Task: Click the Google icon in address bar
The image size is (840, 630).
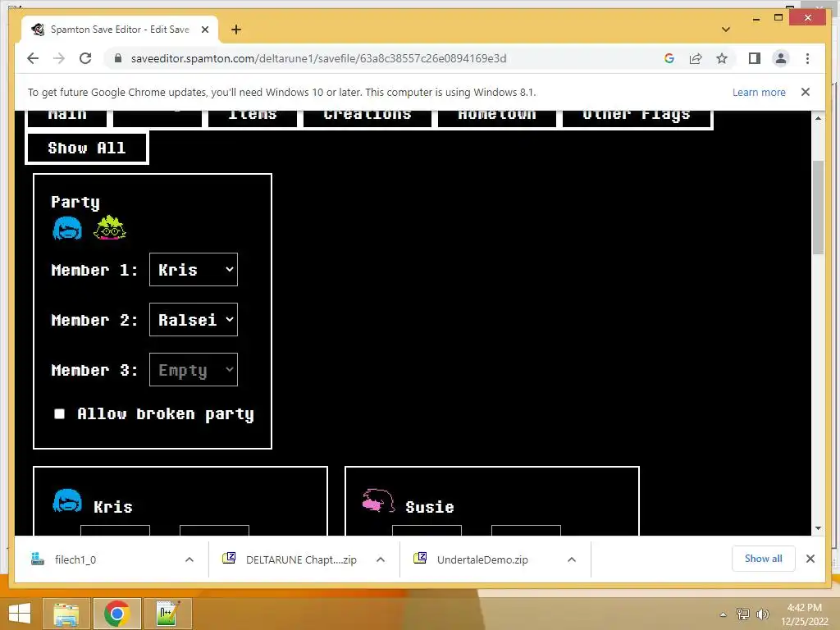Action: pyautogui.click(x=669, y=58)
